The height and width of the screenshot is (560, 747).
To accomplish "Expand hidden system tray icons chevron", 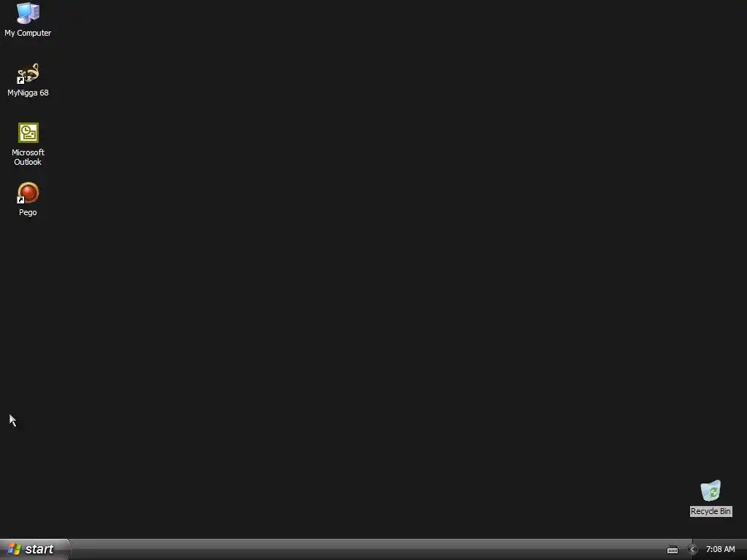I will [692, 550].
